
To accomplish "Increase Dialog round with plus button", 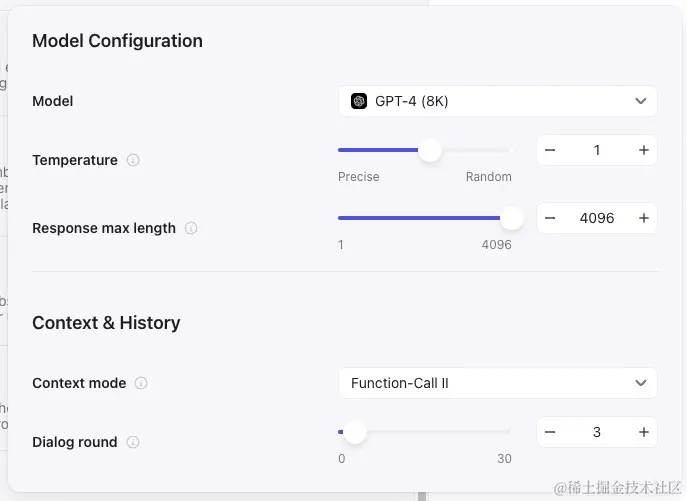I will coord(644,432).
